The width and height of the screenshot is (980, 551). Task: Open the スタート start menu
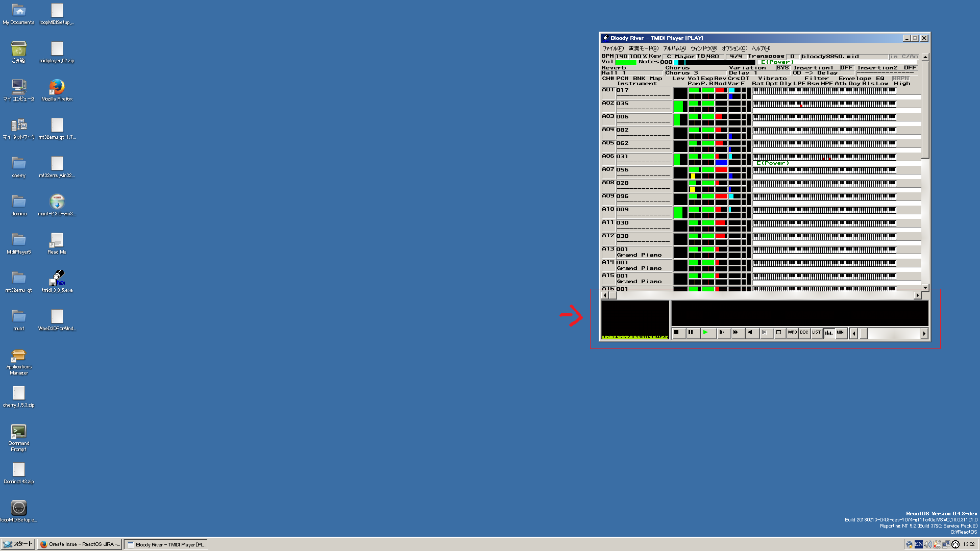18,544
